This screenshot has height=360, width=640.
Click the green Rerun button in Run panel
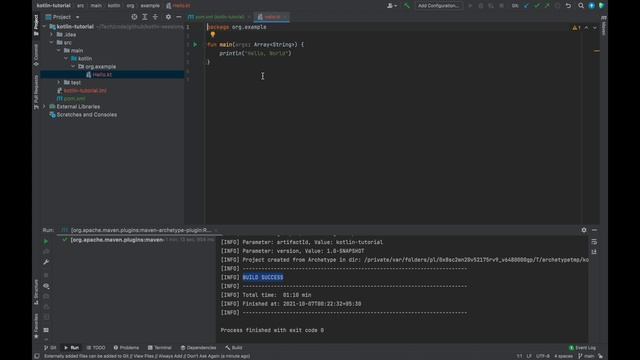click(46, 242)
